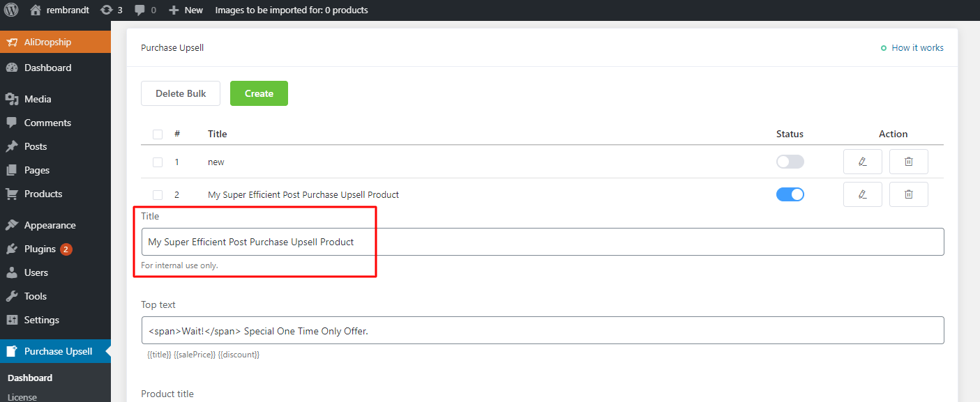Click the green Create button
Image resolution: width=980 pixels, height=402 pixels.
point(259,93)
